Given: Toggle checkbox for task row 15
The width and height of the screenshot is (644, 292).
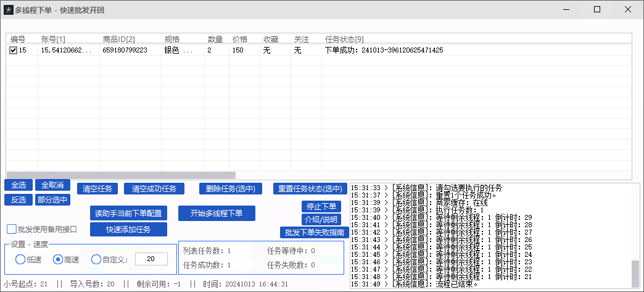Looking at the screenshot, I should (13, 51).
